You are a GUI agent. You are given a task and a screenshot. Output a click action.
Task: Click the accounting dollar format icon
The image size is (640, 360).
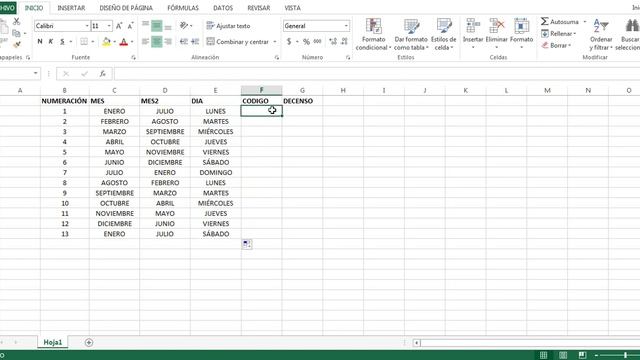pos(289,42)
